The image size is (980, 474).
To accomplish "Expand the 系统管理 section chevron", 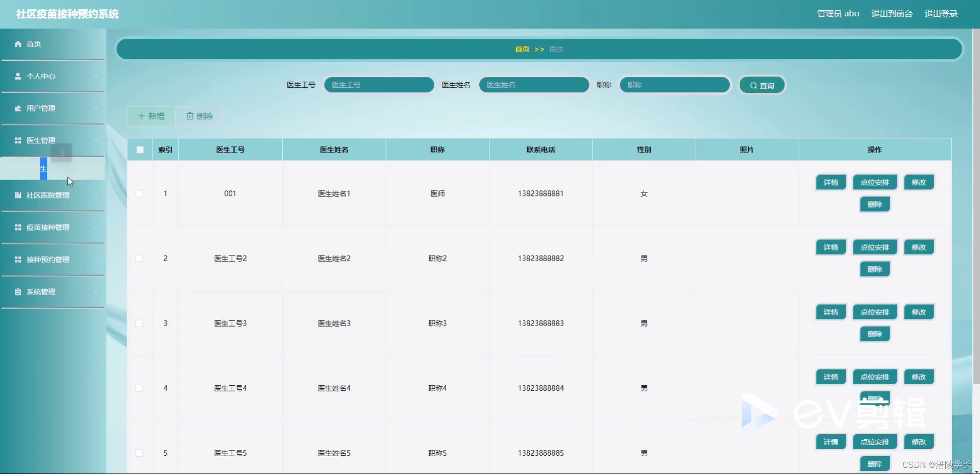I will pos(95,291).
